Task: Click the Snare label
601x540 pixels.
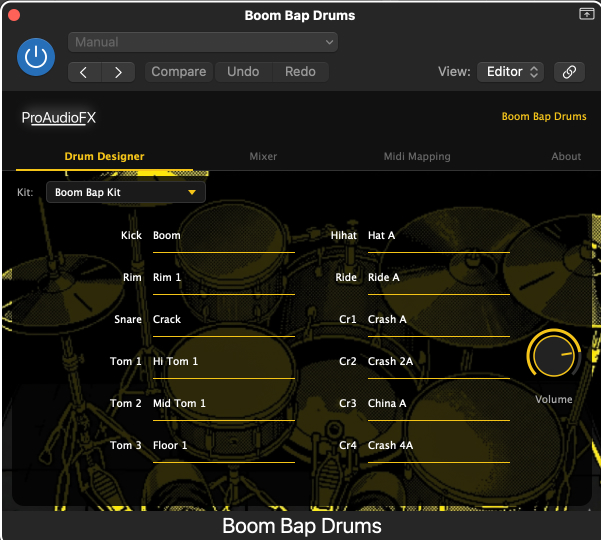Action: coord(128,319)
